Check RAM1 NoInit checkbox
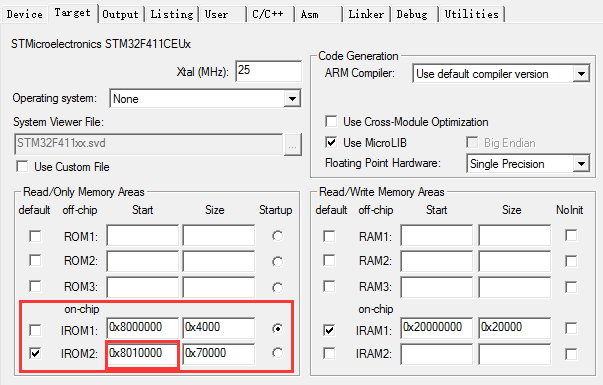Viewport: 603px width, 385px height. tap(571, 235)
